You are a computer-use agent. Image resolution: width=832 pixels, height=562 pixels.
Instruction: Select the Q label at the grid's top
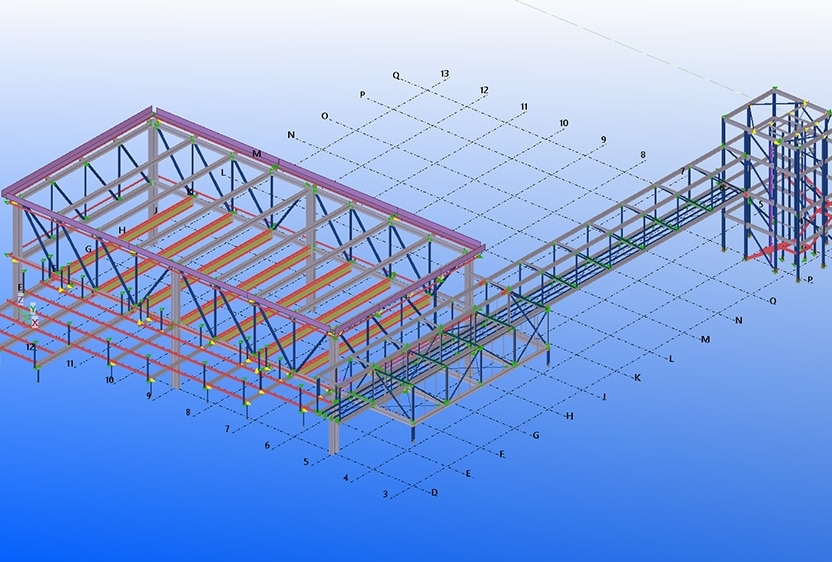point(395,75)
